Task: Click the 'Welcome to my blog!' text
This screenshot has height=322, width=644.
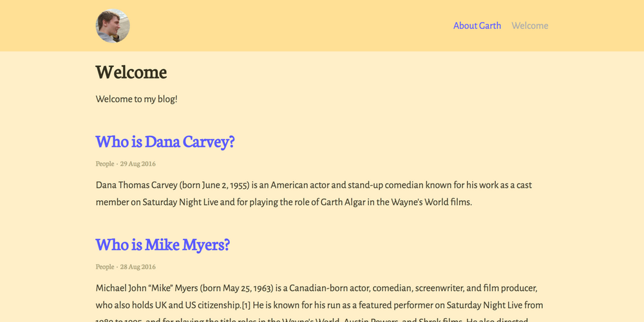Action: tap(137, 99)
